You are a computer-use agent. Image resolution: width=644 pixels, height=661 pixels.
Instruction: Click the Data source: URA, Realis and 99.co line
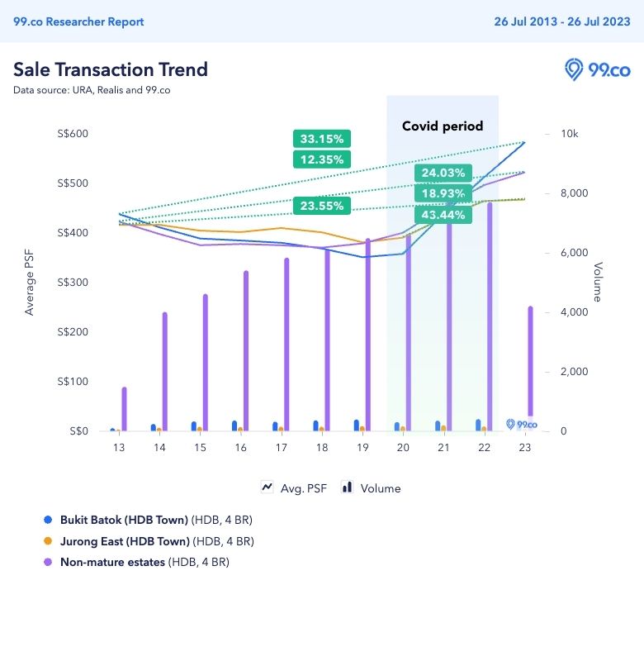coord(92,90)
